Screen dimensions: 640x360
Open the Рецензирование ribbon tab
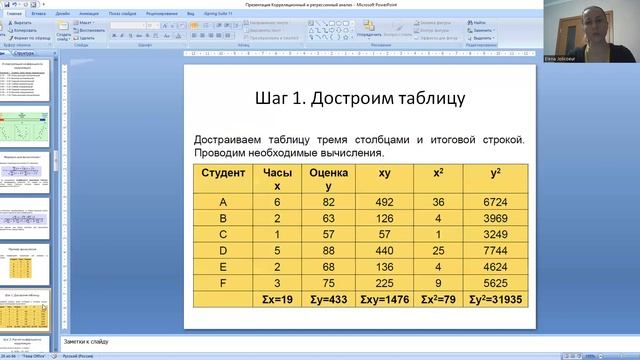point(162,13)
